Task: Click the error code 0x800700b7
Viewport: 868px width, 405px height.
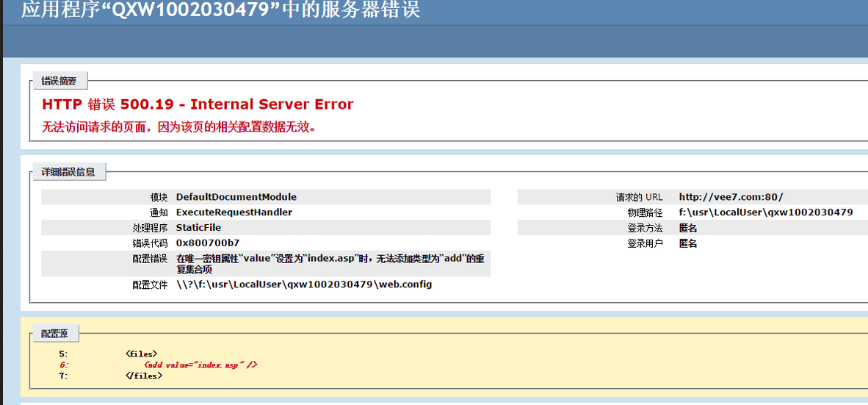Action: pos(207,243)
